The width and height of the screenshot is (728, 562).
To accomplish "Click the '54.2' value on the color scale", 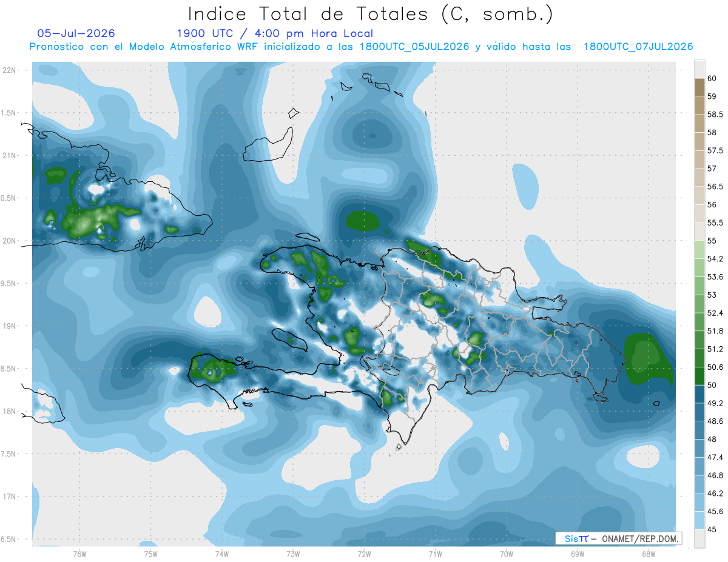I will [715, 259].
